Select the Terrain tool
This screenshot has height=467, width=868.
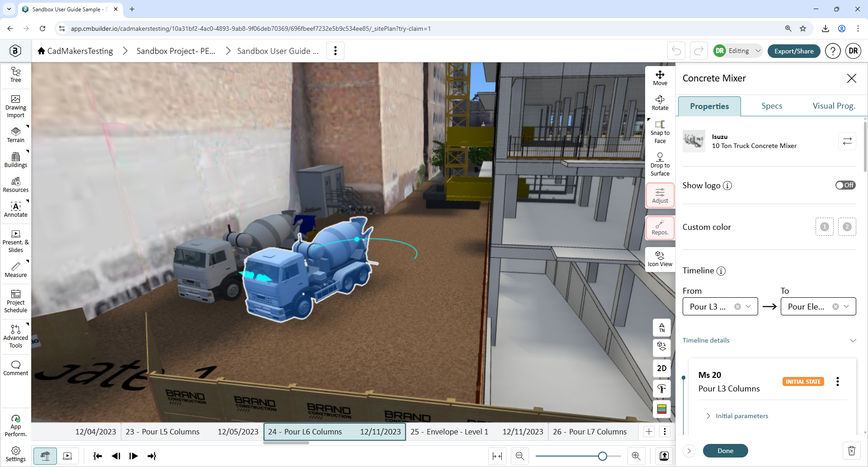tap(16, 135)
